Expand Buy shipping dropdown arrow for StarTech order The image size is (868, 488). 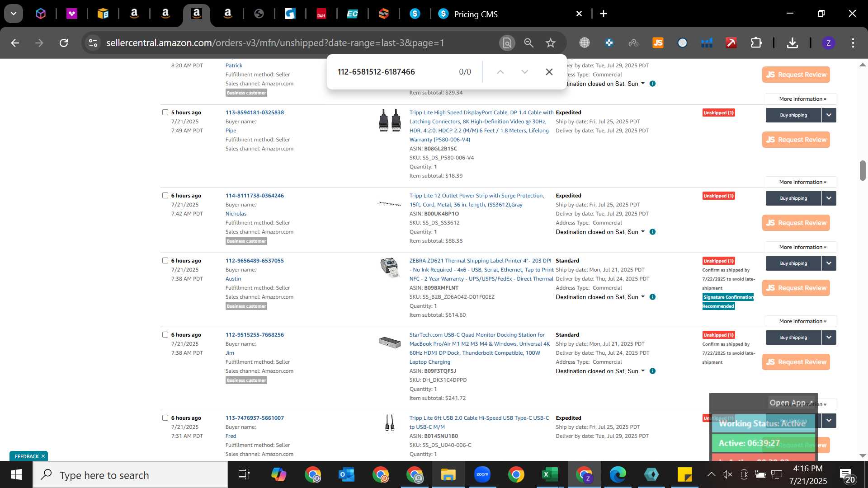829,338
